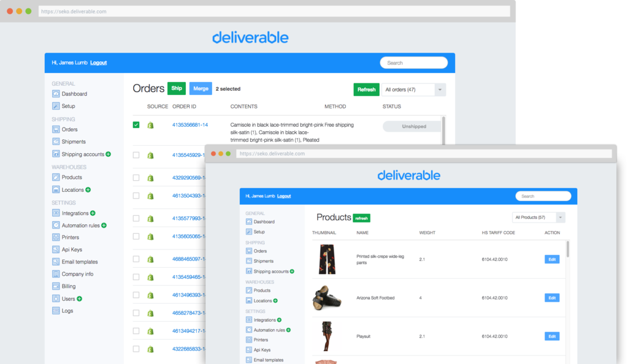Click Setup icon in Orders window sidebar

click(x=56, y=106)
